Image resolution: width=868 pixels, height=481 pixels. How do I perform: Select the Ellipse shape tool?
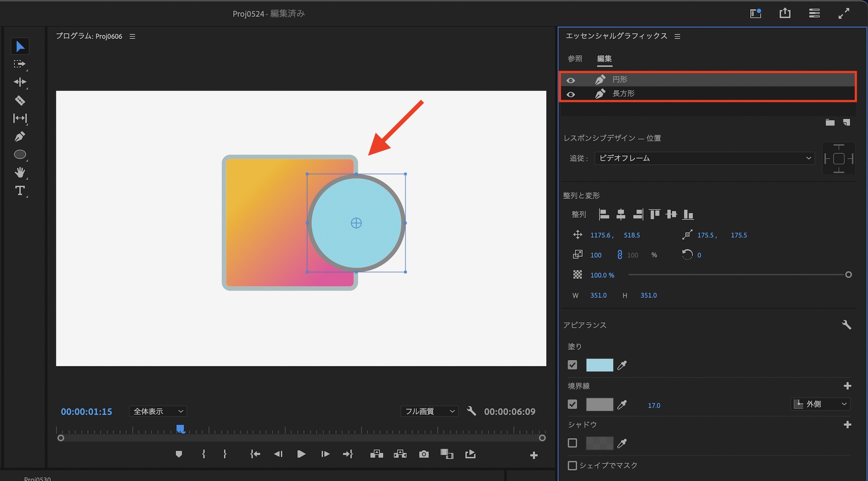(x=20, y=154)
